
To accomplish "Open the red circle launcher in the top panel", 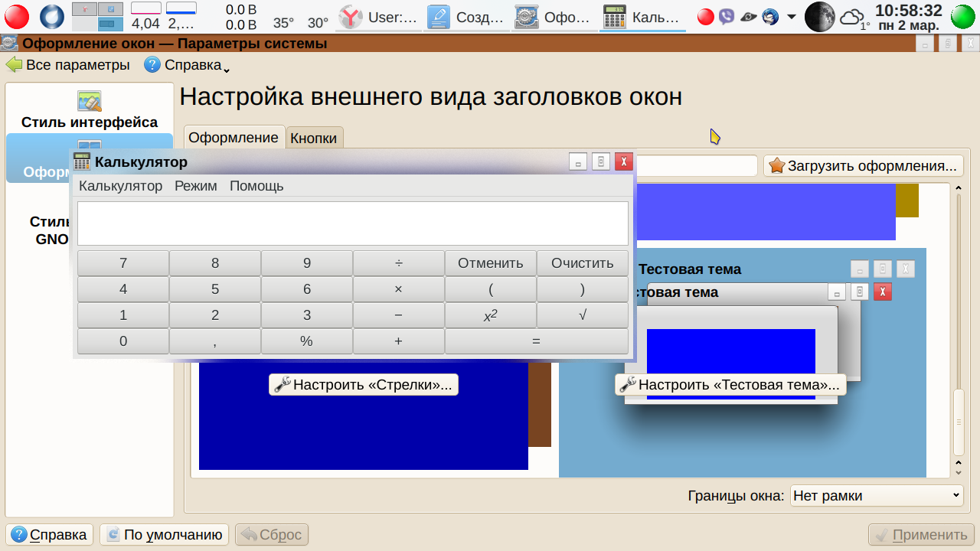I will pyautogui.click(x=17, y=16).
